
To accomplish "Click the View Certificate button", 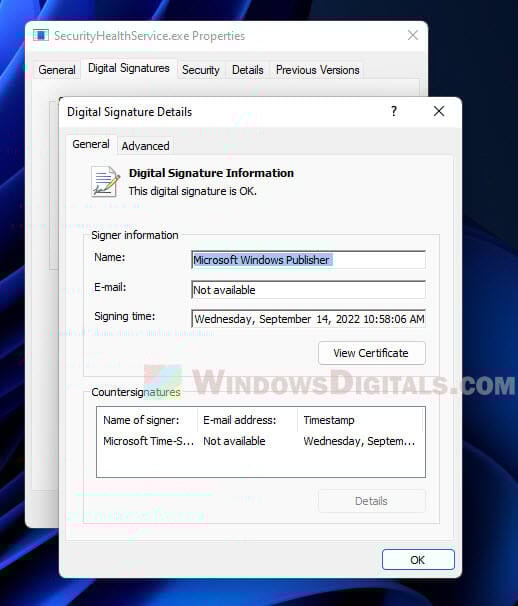I will 371,353.
